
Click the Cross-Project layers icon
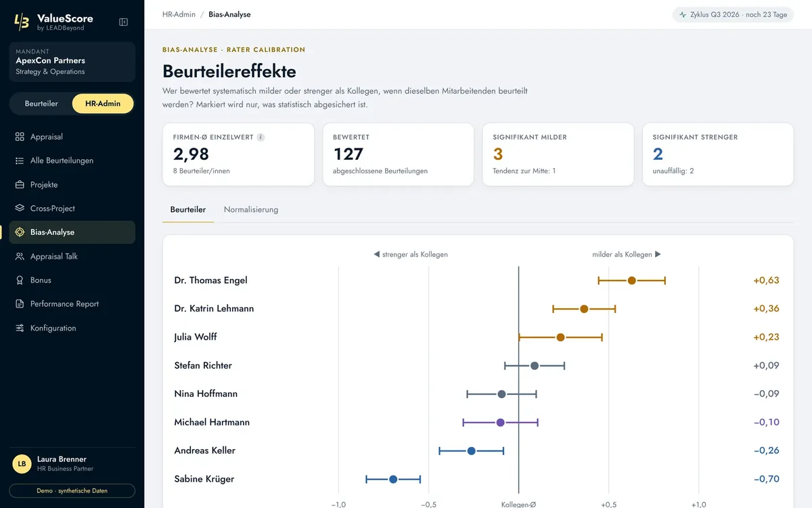20,209
